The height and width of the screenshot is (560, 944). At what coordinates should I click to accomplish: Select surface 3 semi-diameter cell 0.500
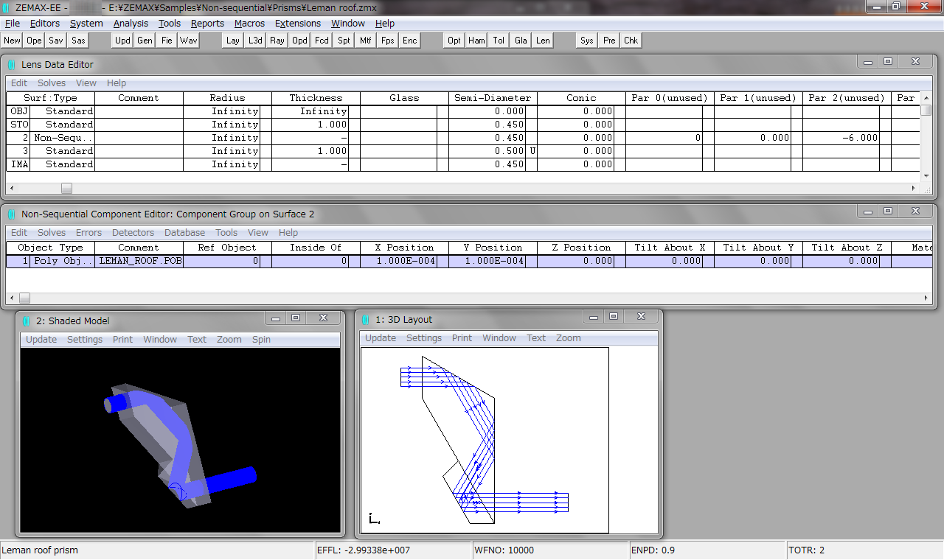coord(488,151)
